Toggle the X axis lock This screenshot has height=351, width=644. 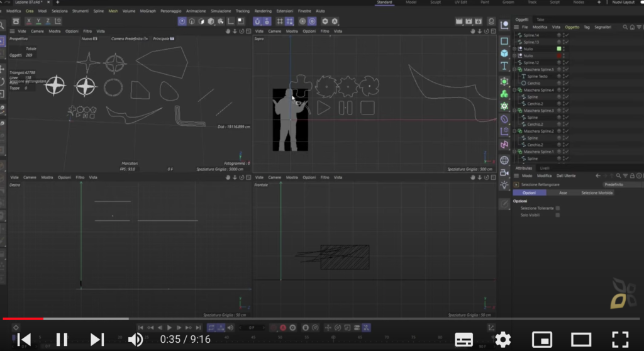click(x=29, y=21)
